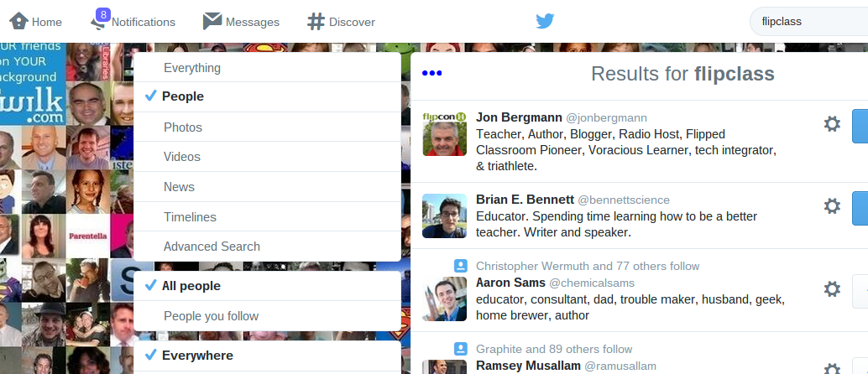Click the Twitter bird logo
Viewport: 868px width, 374px height.
545,22
